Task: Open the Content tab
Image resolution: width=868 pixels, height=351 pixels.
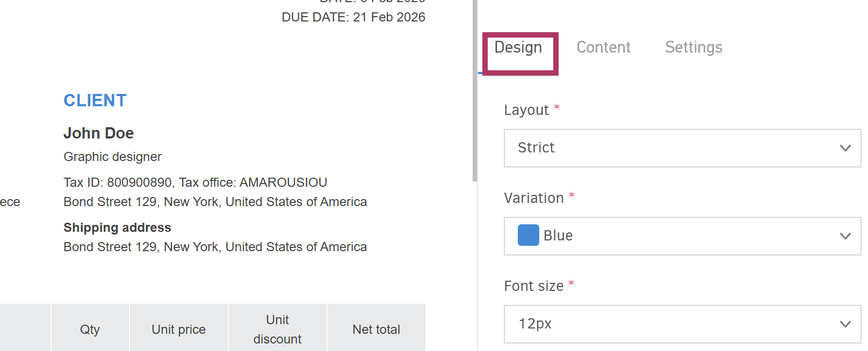Action: click(603, 48)
